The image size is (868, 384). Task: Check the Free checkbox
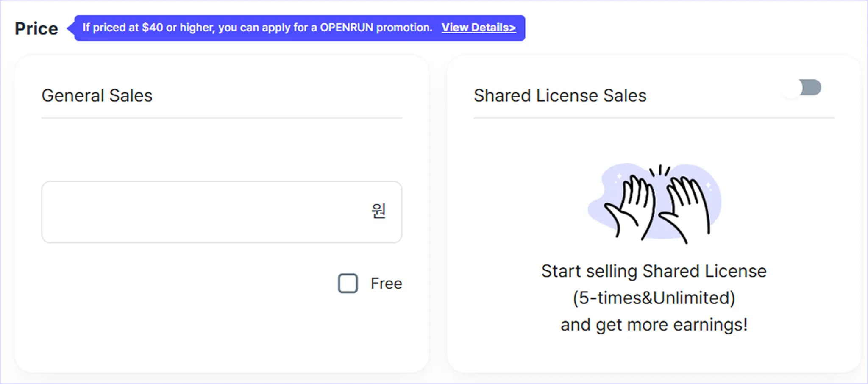pos(348,283)
